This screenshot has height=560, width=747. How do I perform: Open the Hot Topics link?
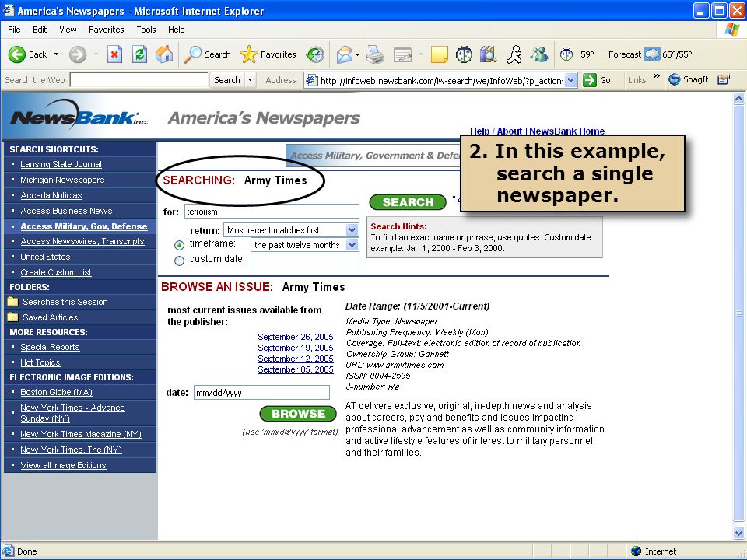click(x=40, y=363)
